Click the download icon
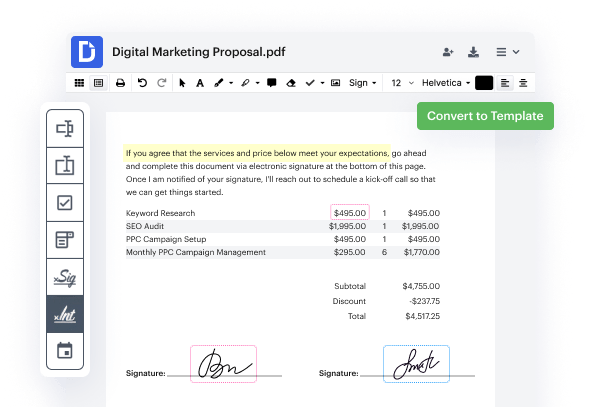 tap(473, 52)
